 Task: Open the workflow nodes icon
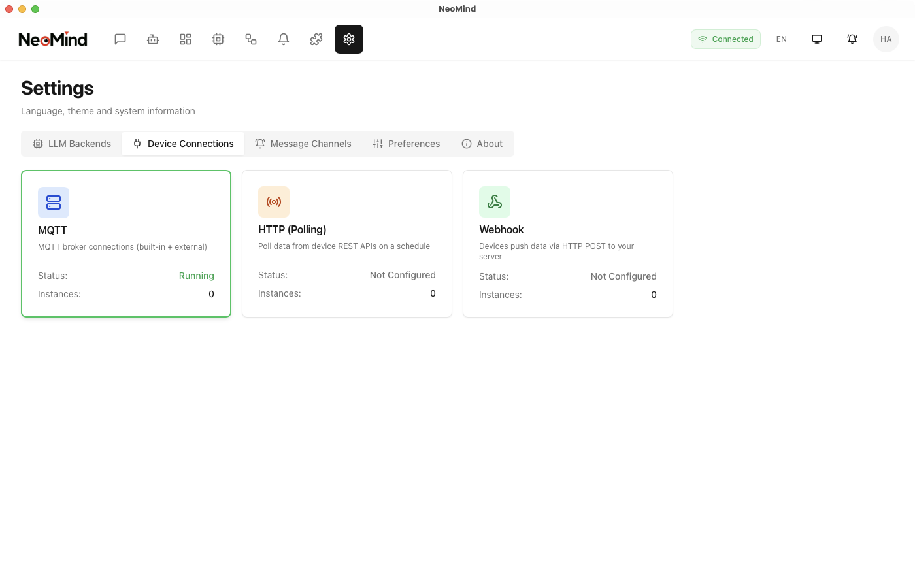[x=251, y=39]
